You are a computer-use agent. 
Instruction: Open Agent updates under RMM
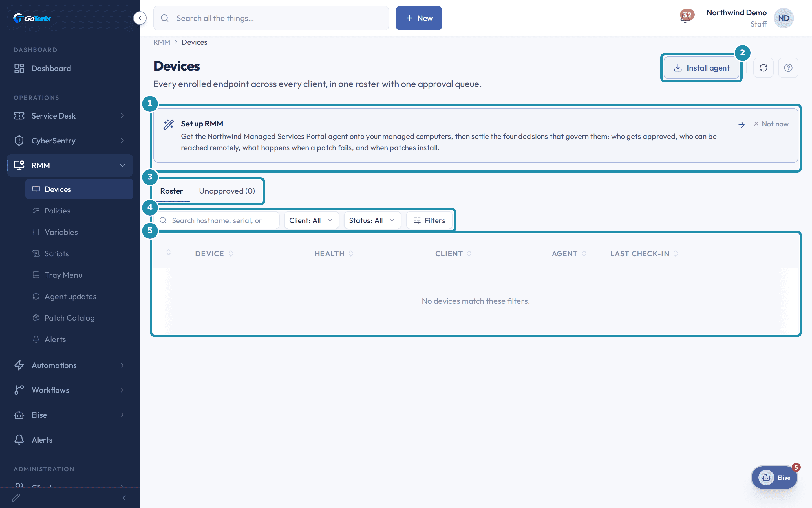click(79, 297)
